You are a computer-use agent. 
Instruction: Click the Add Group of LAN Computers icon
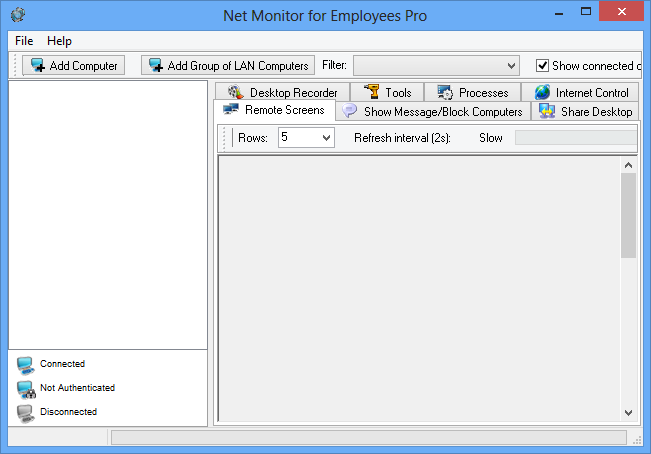[156, 65]
